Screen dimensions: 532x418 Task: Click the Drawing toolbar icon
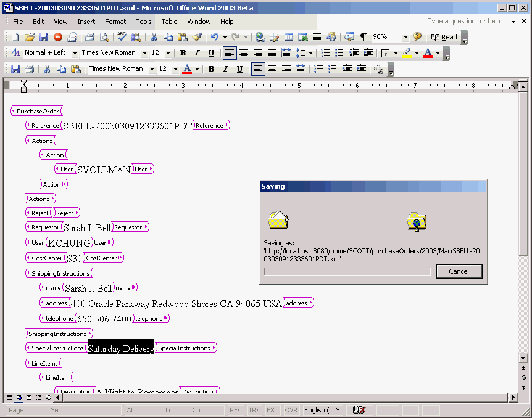click(x=331, y=36)
